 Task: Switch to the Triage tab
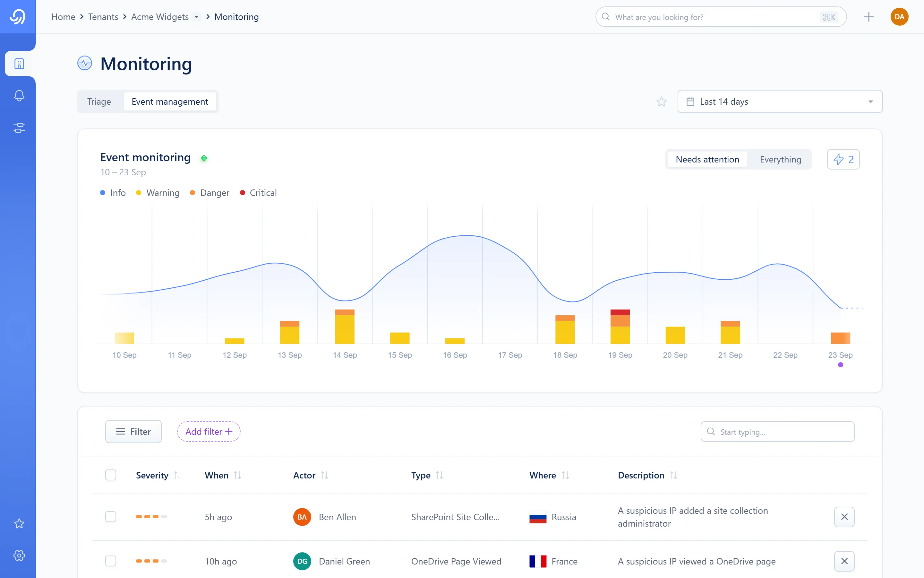[99, 101]
